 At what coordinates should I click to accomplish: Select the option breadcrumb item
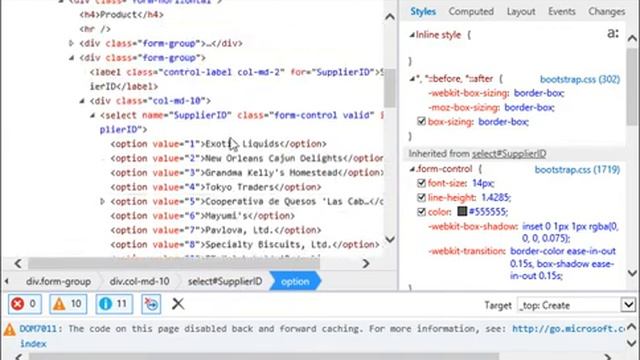[295, 282]
